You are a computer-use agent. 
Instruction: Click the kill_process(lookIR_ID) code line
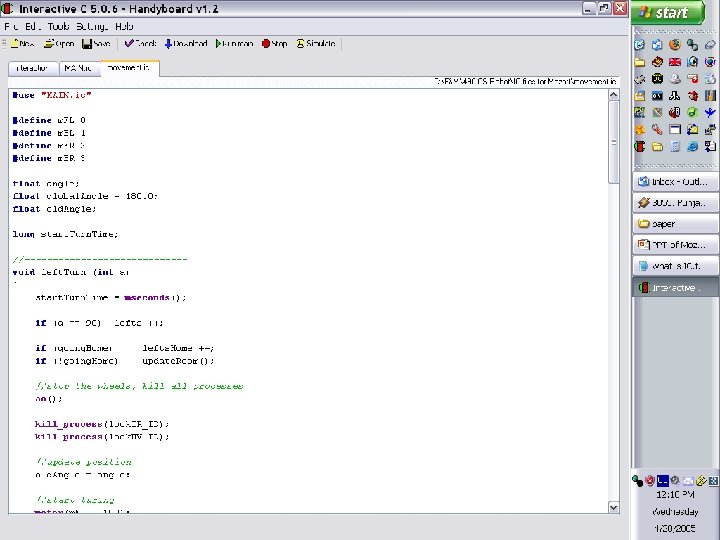102,424
